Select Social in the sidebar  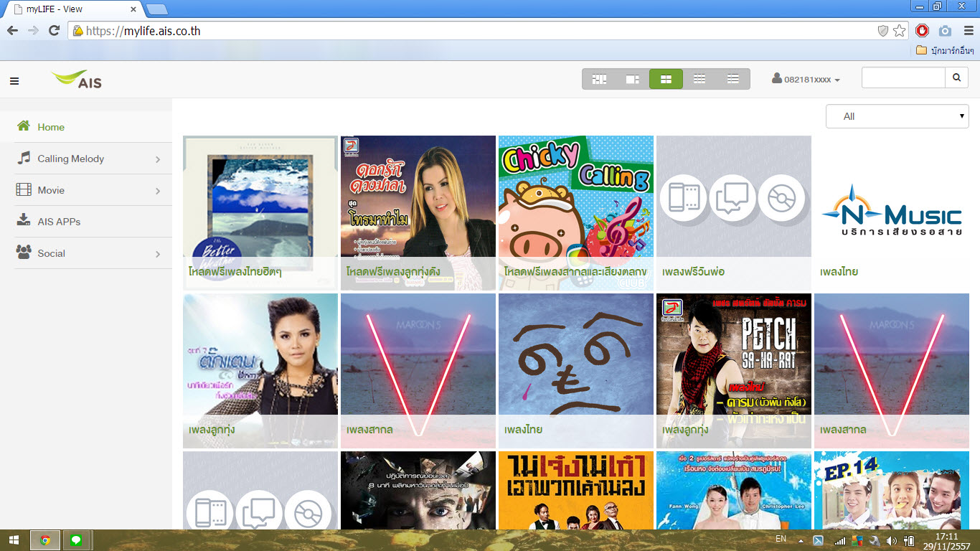pyautogui.click(x=93, y=253)
